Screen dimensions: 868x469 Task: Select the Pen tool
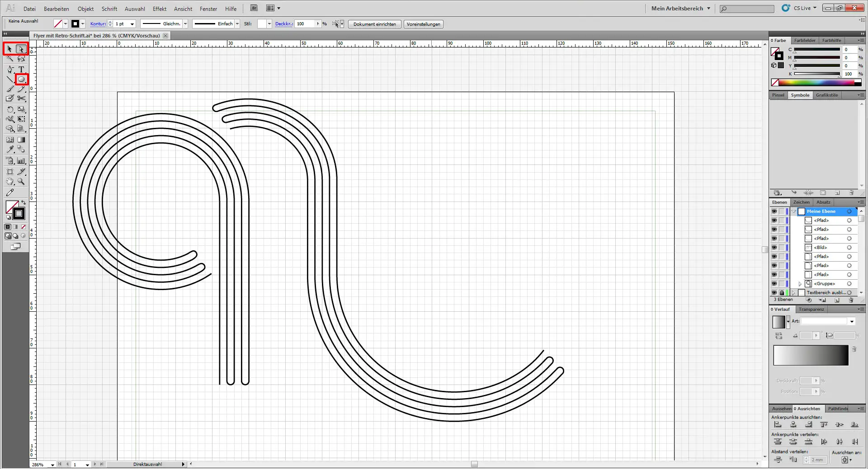10,69
